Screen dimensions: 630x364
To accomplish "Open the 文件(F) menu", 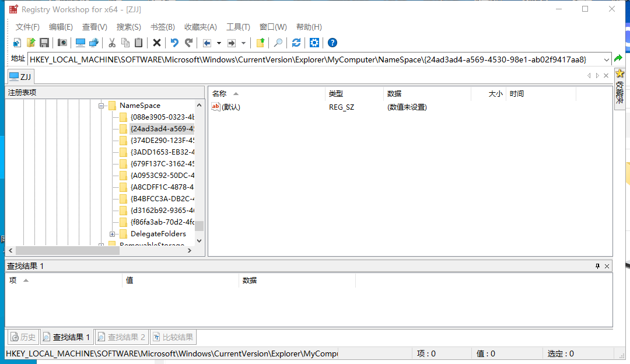I will (x=27, y=27).
